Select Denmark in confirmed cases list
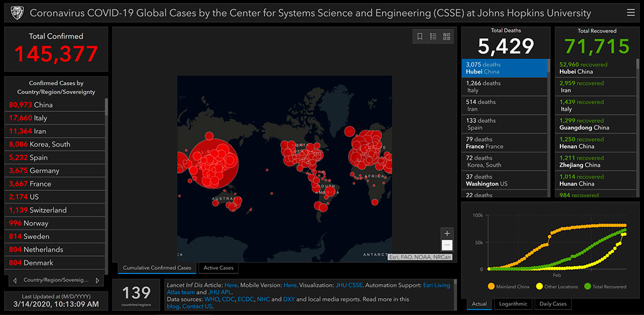Viewport: 644px width, 315px height. point(55,263)
